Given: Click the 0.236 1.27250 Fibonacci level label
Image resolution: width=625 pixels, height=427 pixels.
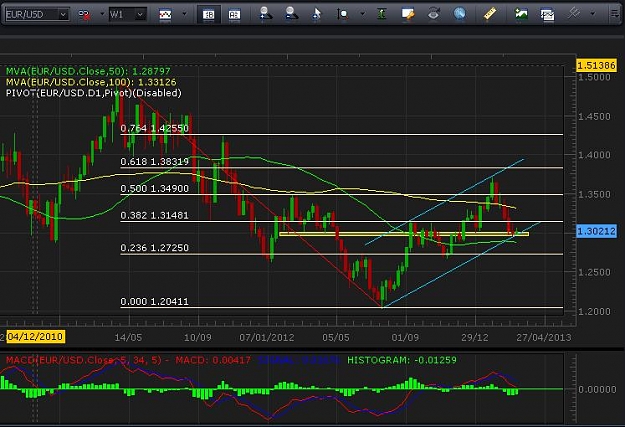Looking at the screenshot, I should (155, 248).
